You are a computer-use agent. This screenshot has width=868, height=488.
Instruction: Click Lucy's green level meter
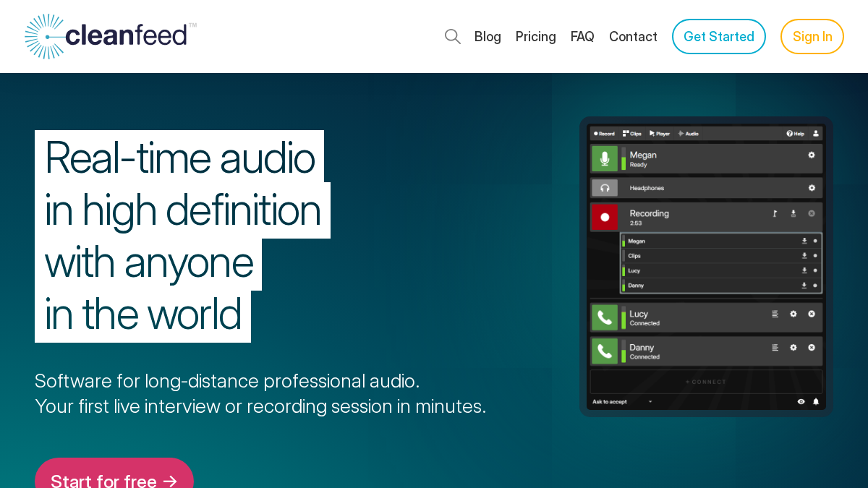[x=624, y=318]
